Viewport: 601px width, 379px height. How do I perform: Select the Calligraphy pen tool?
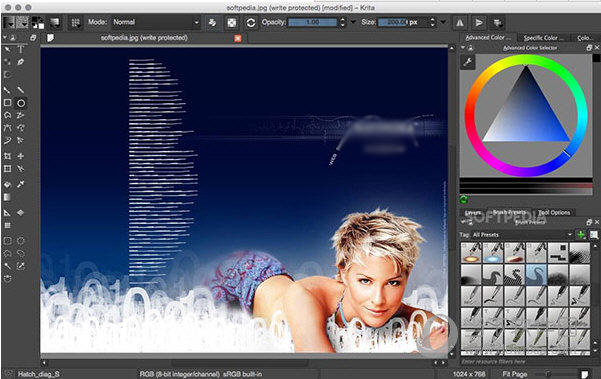tap(21, 62)
